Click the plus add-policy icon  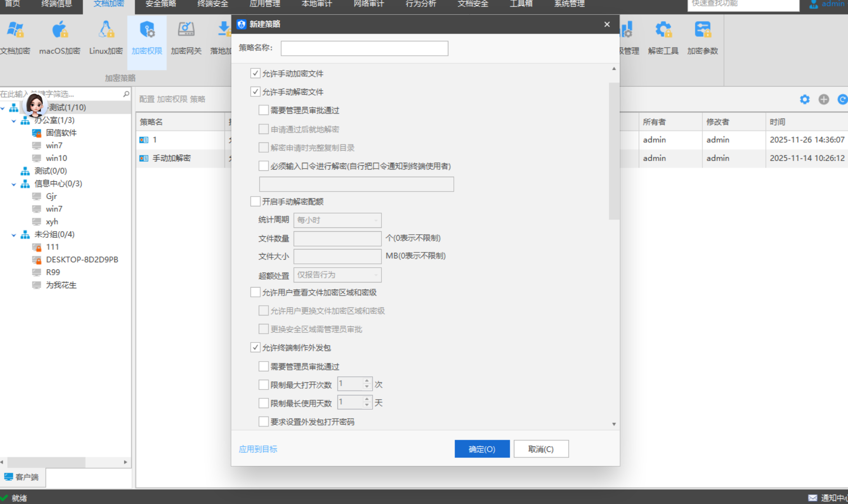coord(823,99)
